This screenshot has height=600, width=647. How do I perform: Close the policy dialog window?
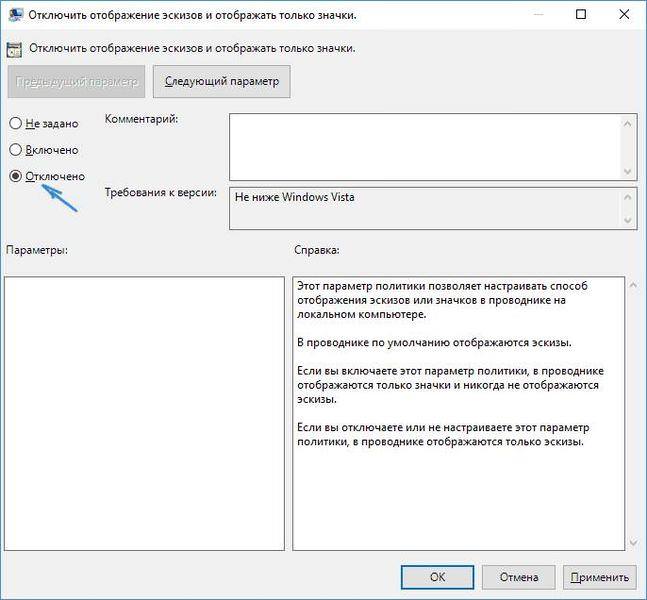pos(624,14)
